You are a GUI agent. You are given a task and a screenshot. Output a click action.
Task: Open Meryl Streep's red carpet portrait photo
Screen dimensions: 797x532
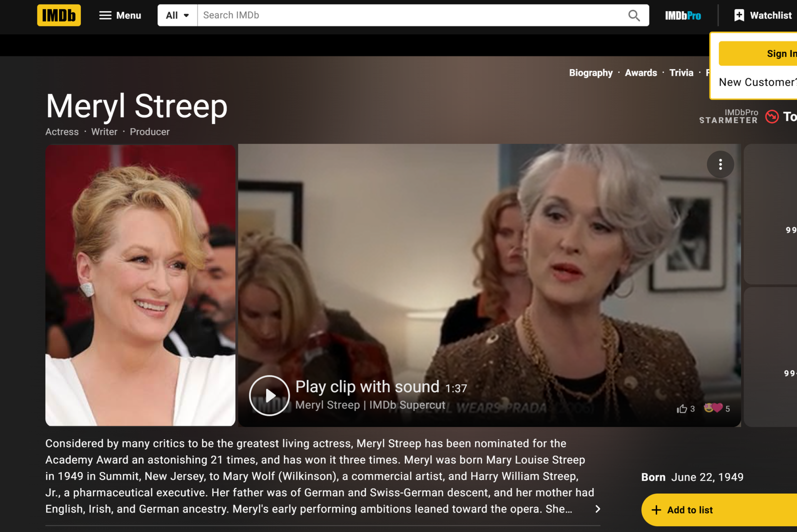pyautogui.click(x=140, y=285)
